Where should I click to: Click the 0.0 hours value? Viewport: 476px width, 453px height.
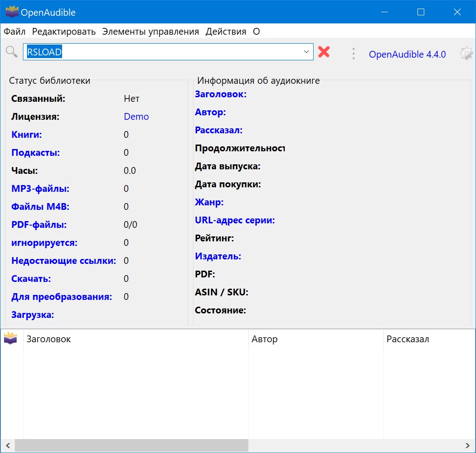click(x=130, y=171)
